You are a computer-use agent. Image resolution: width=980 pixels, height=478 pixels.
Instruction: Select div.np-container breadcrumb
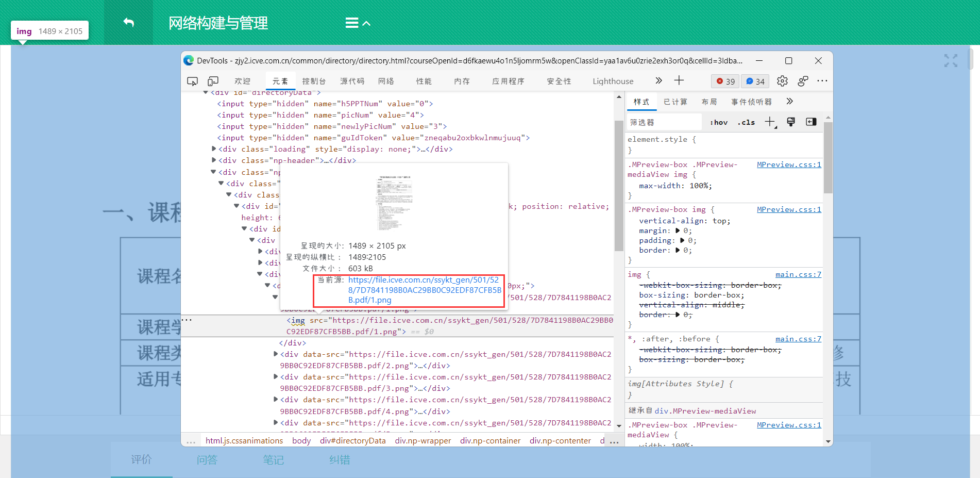pyautogui.click(x=490, y=440)
